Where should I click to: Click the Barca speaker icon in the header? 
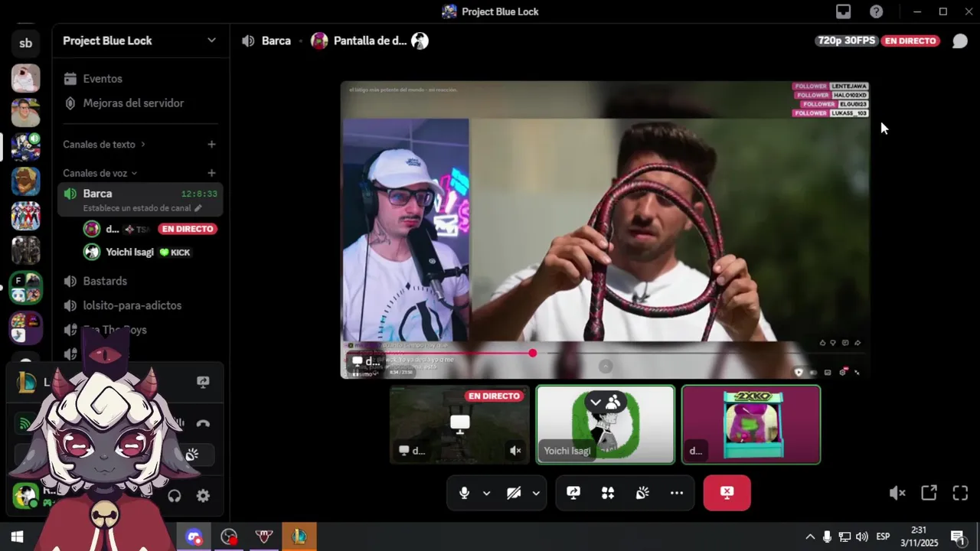248,41
